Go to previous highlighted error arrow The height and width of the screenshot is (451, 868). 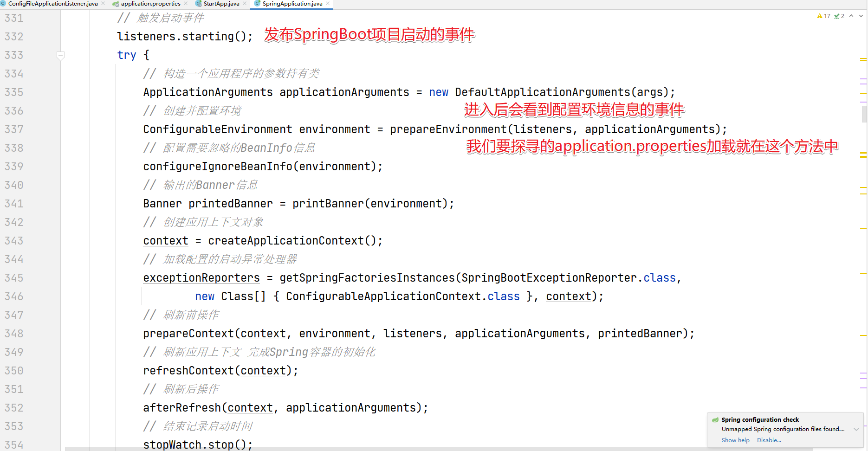point(851,16)
